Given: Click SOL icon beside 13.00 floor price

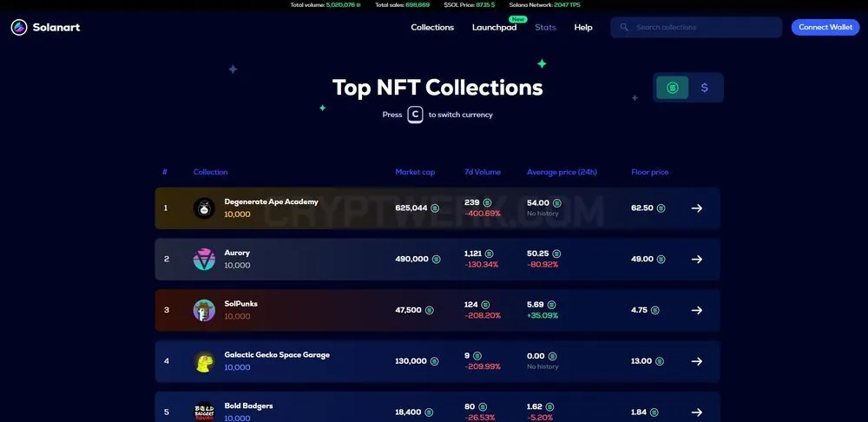Looking at the screenshot, I should pos(660,361).
